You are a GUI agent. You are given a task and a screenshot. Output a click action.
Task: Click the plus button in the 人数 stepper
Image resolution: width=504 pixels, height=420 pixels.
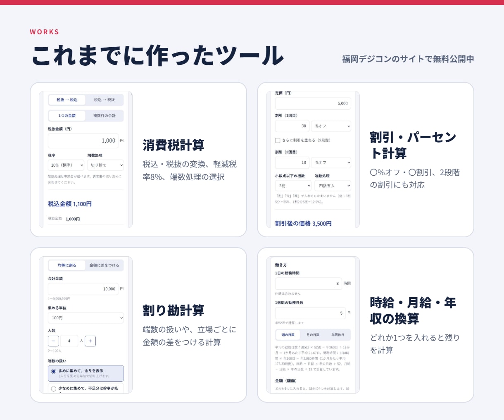[x=90, y=341]
